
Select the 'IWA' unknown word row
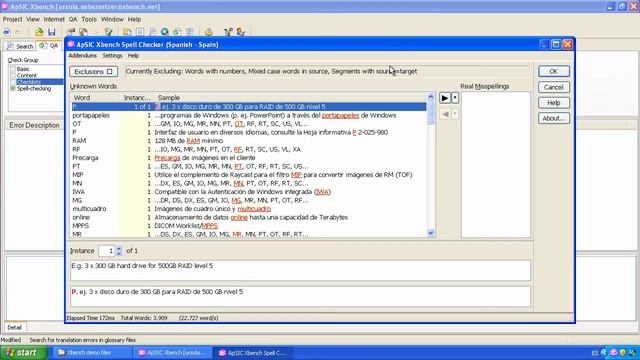(x=249, y=192)
